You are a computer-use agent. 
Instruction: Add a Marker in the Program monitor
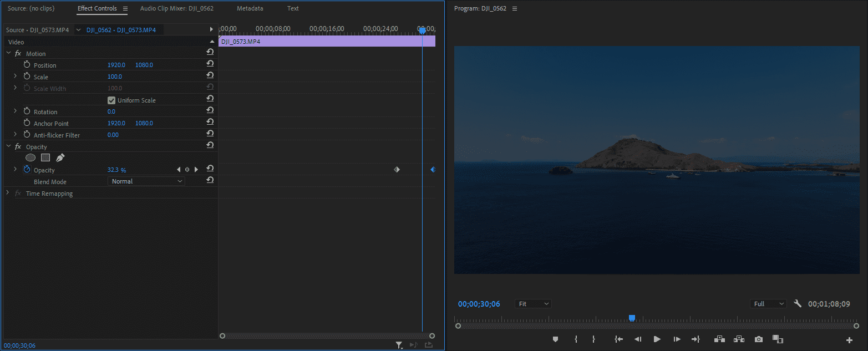pos(555,339)
